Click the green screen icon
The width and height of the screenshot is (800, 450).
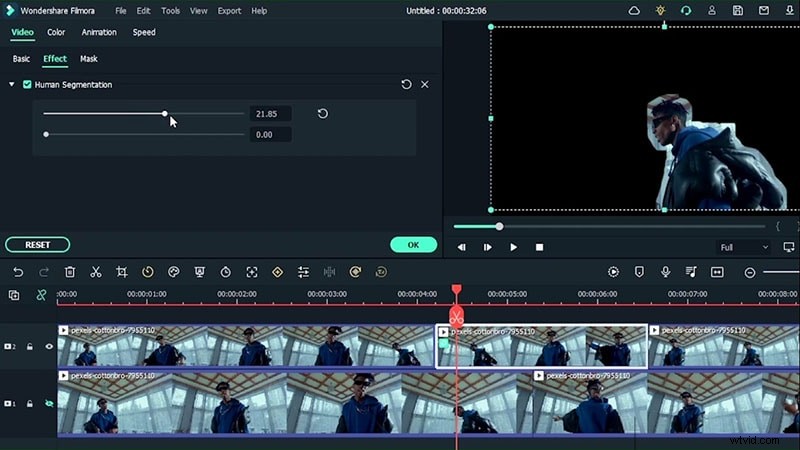pyautogui.click(x=199, y=272)
